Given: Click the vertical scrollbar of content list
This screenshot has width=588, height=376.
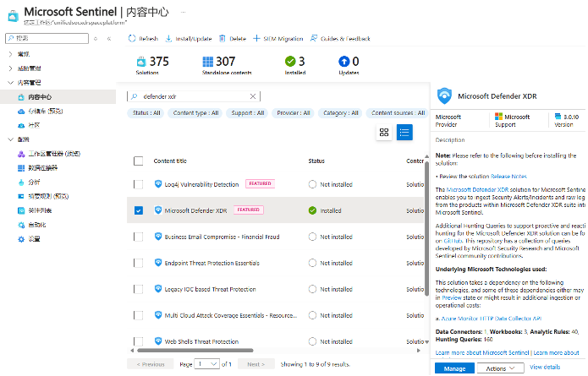Looking at the screenshot, I should [x=426, y=228].
